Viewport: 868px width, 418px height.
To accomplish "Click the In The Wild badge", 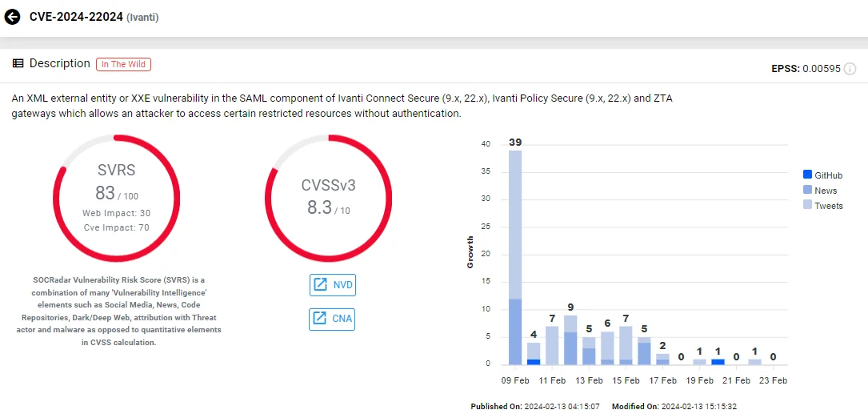I will pyautogui.click(x=123, y=64).
